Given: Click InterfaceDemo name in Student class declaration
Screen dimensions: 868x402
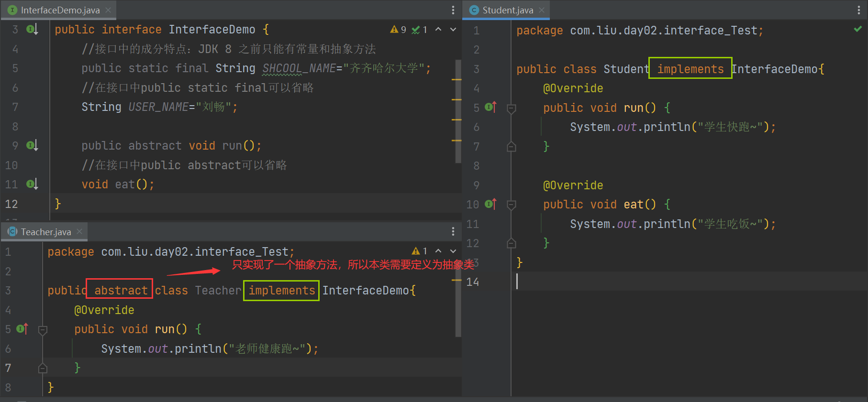Looking at the screenshot, I should pyautogui.click(x=775, y=69).
